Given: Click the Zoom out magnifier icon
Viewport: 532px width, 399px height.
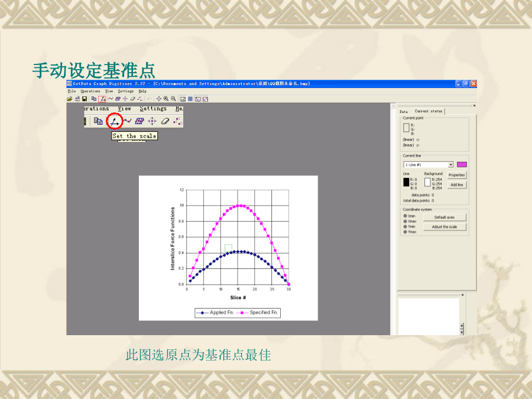Looking at the screenshot, I should [173, 99].
